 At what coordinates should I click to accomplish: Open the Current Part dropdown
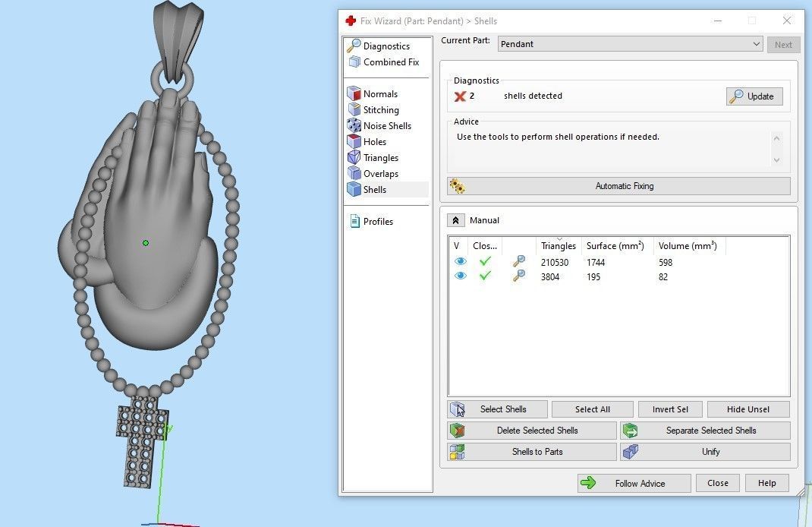click(755, 44)
